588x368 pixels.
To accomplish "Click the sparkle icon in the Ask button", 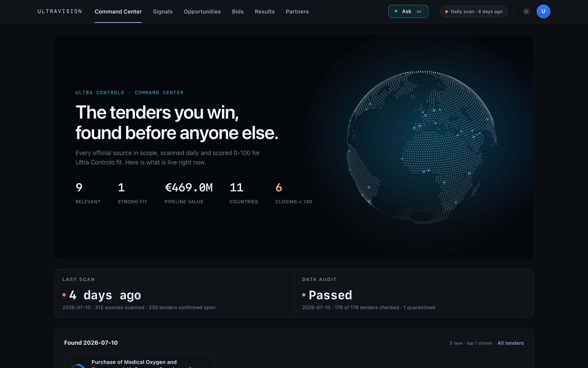I will coord(396,11).
